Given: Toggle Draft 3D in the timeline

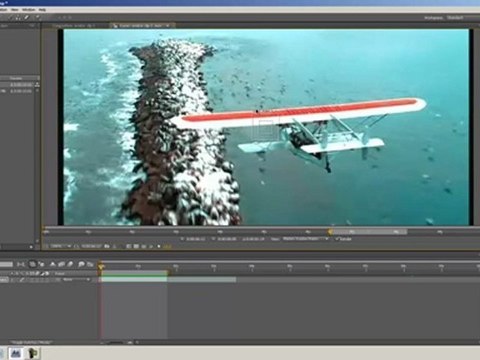Looking at the screenshot, I should coord(41,265).
